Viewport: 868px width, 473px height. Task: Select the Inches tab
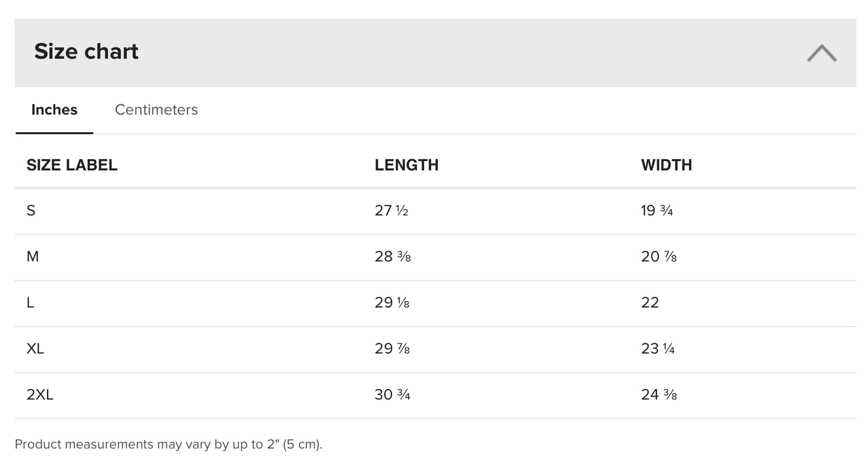54,110
